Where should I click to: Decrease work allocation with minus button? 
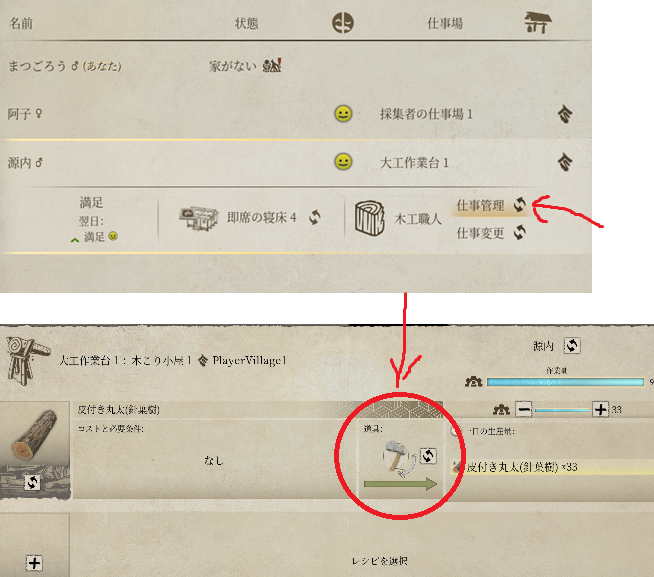point(523,410)
